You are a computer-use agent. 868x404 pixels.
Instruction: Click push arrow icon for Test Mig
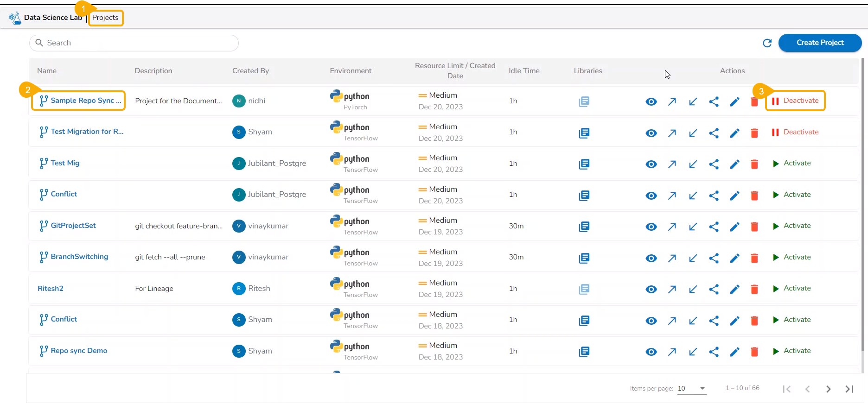672,164
